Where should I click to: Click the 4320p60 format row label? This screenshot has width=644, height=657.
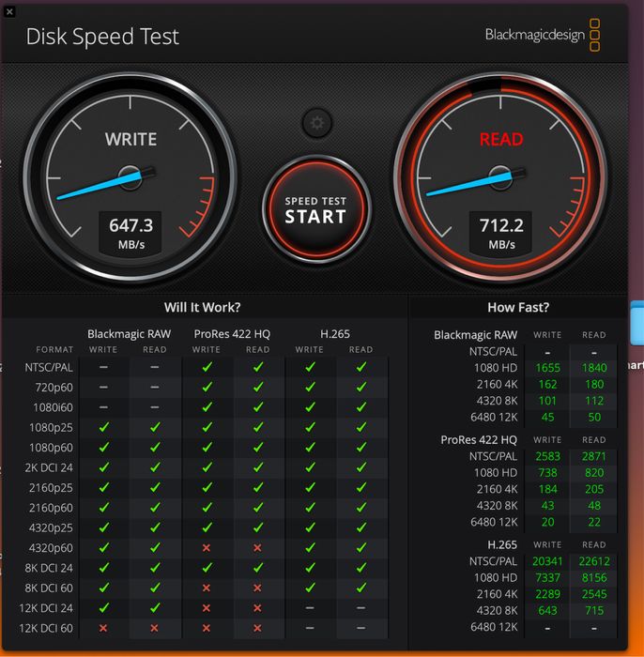pos(51,548)
